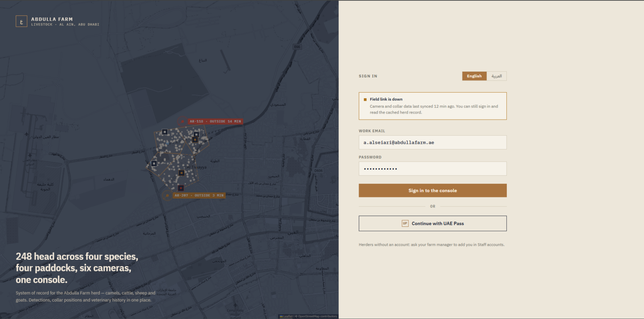This screenshot has width=644, height=319.
Task: Open the AR-118 outside 14 min alert label
Action: click(x=215, y=121)
